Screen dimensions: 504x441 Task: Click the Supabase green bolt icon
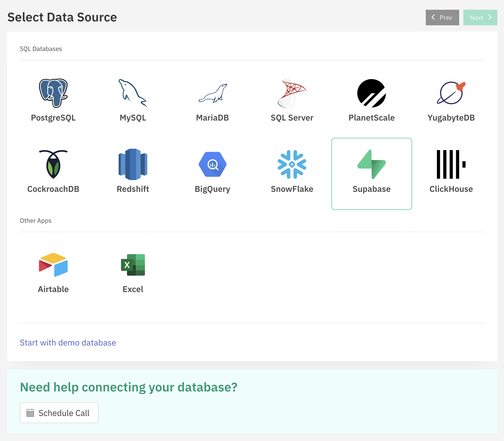[x=371, y=164]
